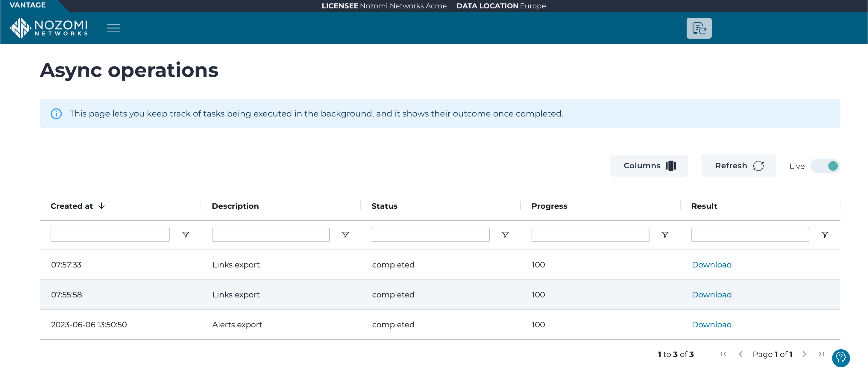
Task: Sort by the Status column header
Action: [385, 206]
